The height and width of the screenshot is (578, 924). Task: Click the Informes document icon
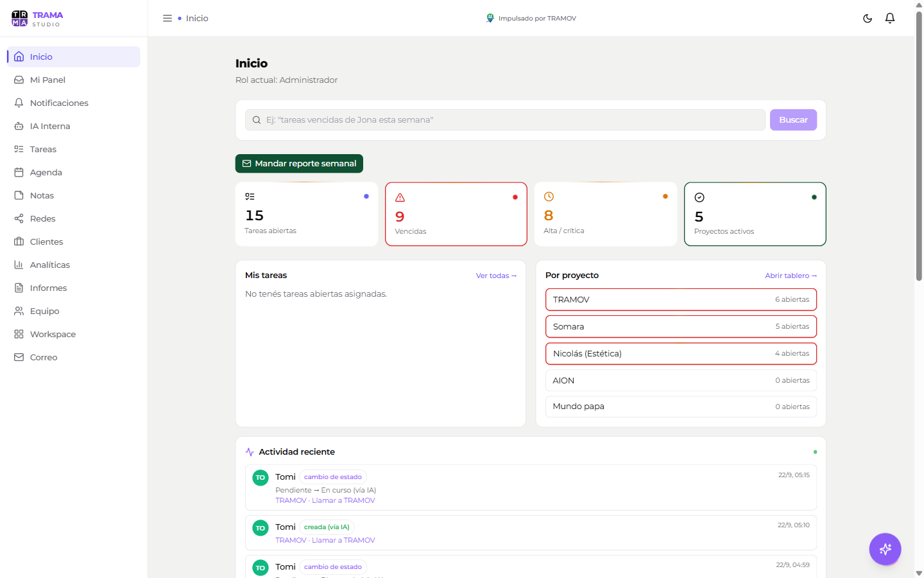click(19, 288)
